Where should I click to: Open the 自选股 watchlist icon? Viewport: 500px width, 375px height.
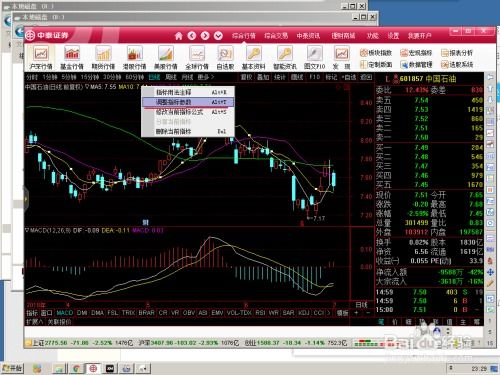(x=225, y=57)
